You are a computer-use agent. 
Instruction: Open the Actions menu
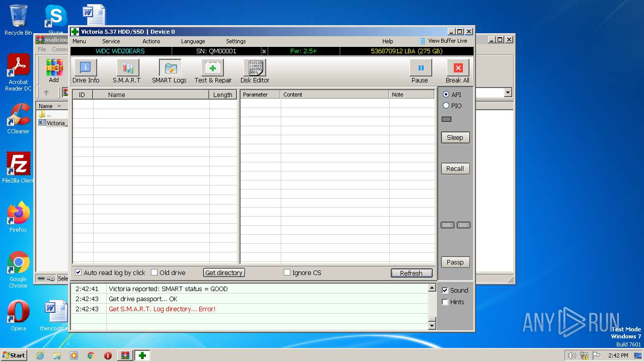click(x=151, y=41)
